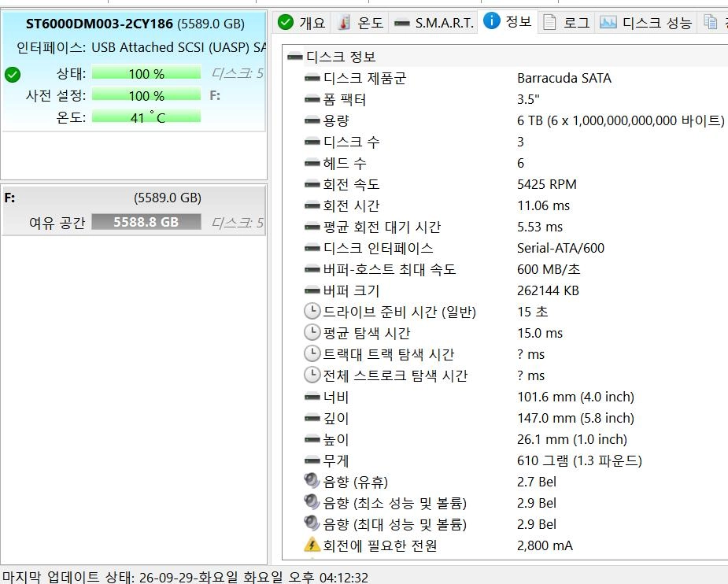728x584 pixels.
Task: Click the drive icon beside 무게
Action: pyautogui.click(x=312, y=461)
